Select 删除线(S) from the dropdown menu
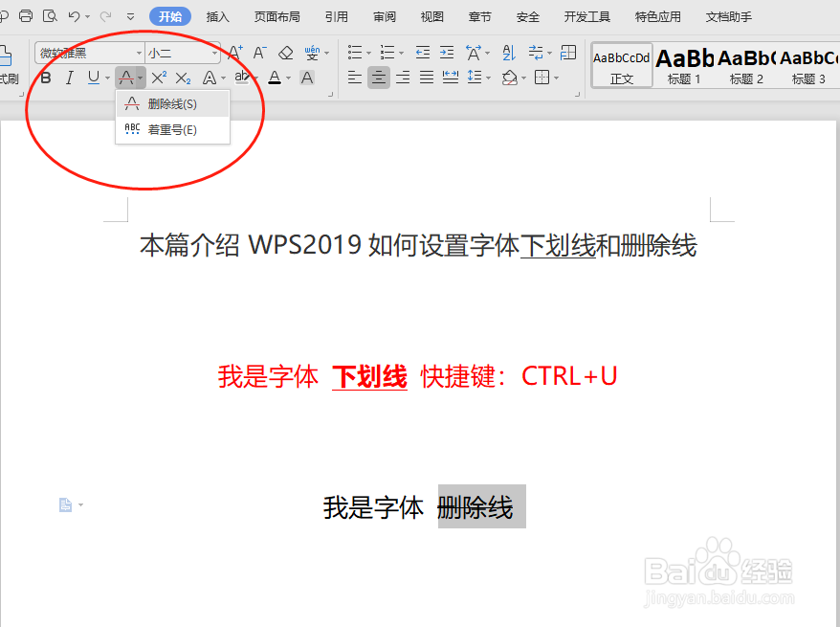Viewport: 840px width, 627px height. pos(173,104)
